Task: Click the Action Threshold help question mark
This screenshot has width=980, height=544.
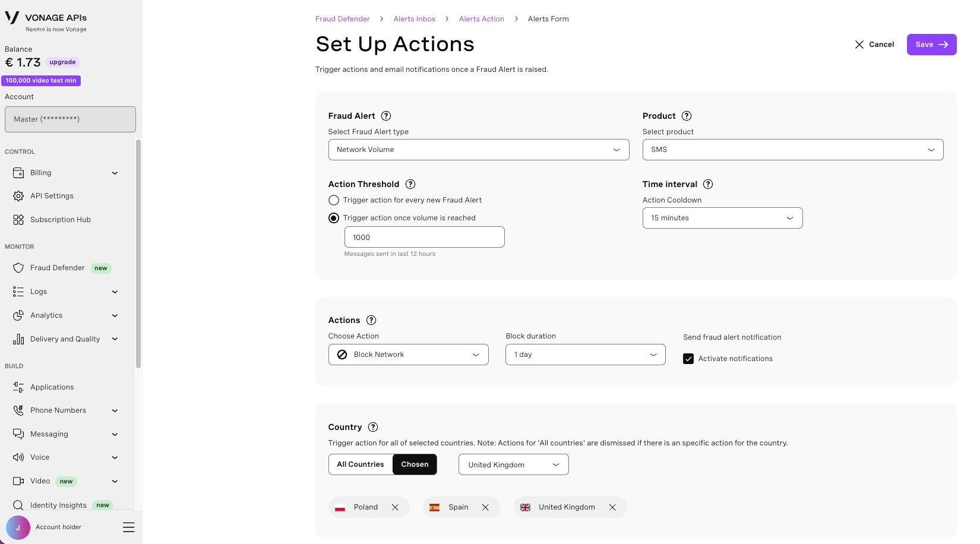Action: click(x=410, y=184)
